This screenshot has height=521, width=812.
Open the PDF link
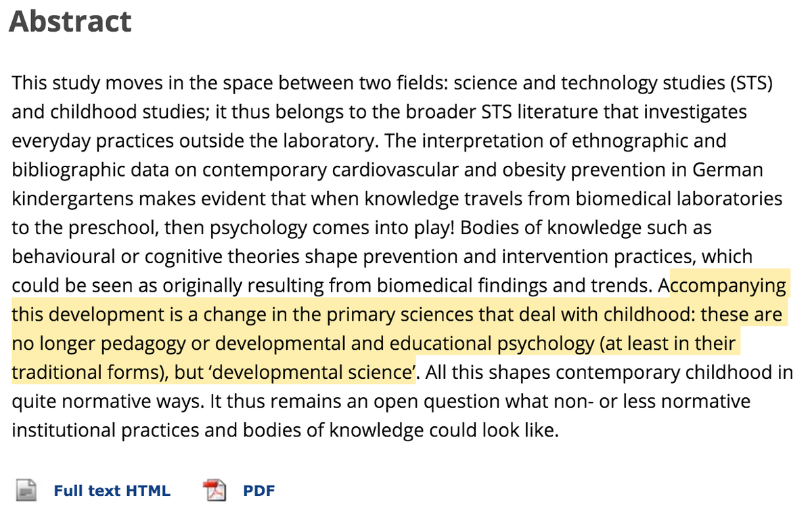click(x=259, y=491)
